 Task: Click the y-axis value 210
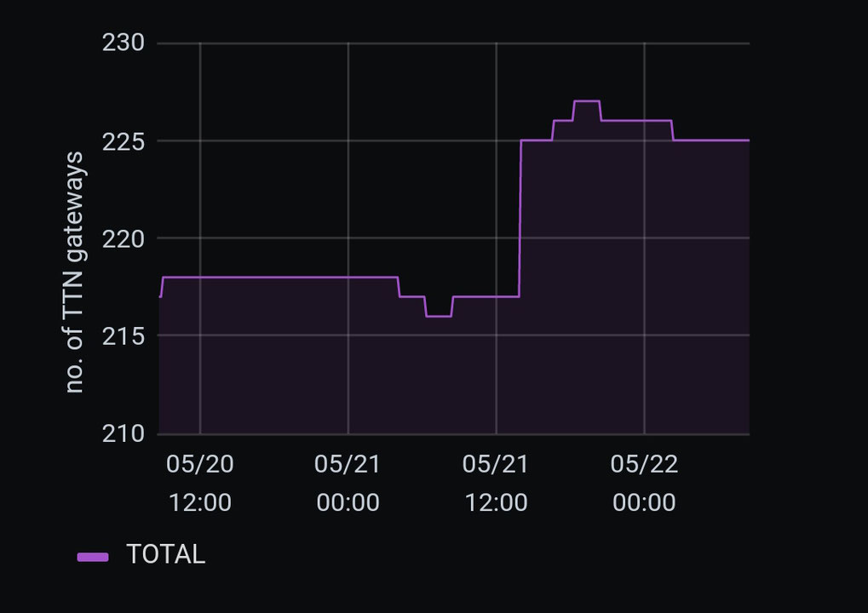coord(123,433)
